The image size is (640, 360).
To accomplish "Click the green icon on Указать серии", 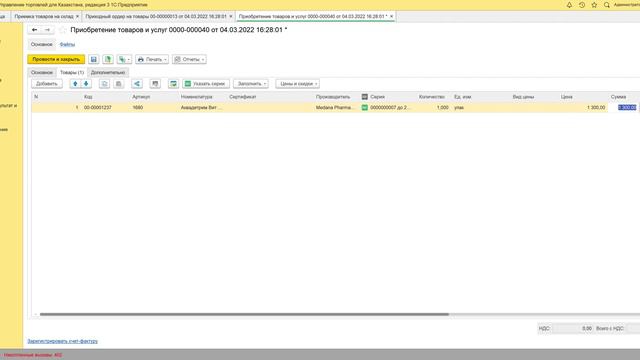I will coord(188,84).
